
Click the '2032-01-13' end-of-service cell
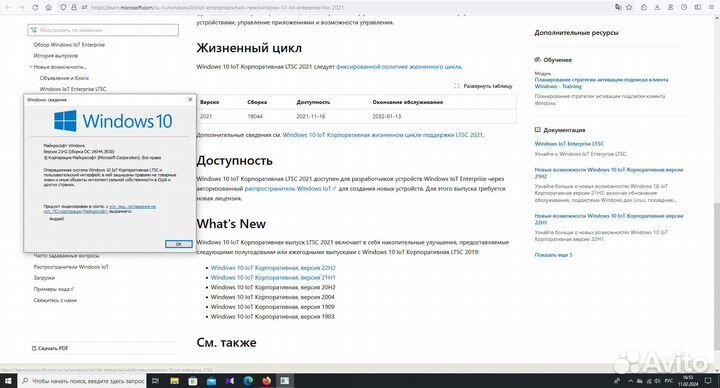[387, 117]
